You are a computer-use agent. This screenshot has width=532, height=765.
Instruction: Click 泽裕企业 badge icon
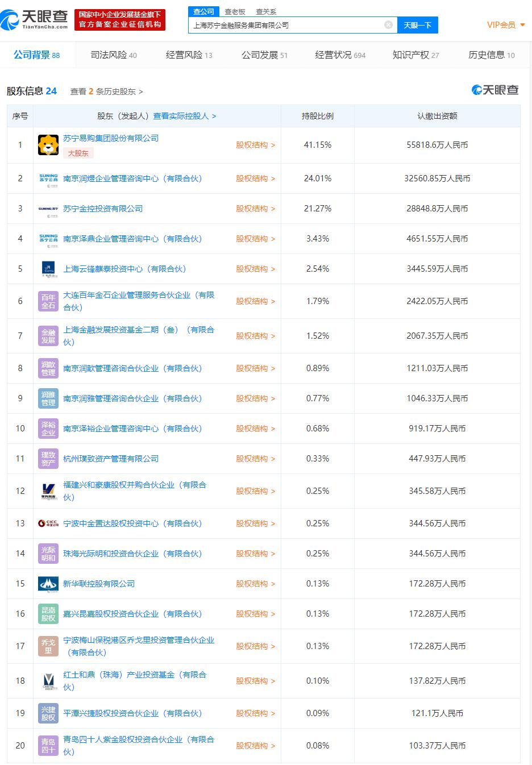48,429
